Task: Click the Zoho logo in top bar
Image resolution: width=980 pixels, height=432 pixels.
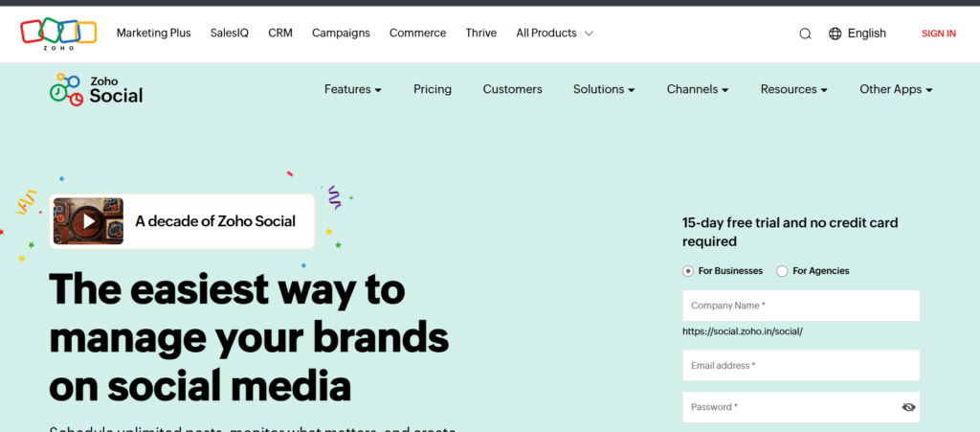Action: point(58,34)
